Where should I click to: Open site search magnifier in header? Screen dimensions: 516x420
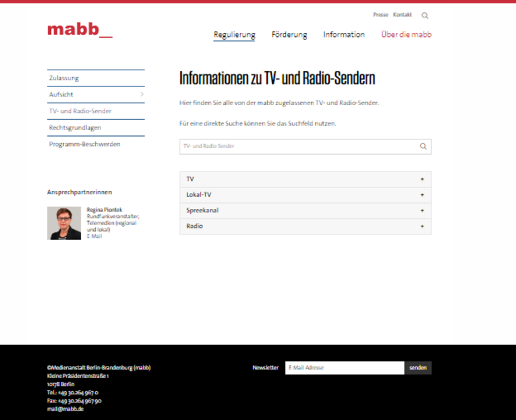pyautogui.click(x=425, y=15)
